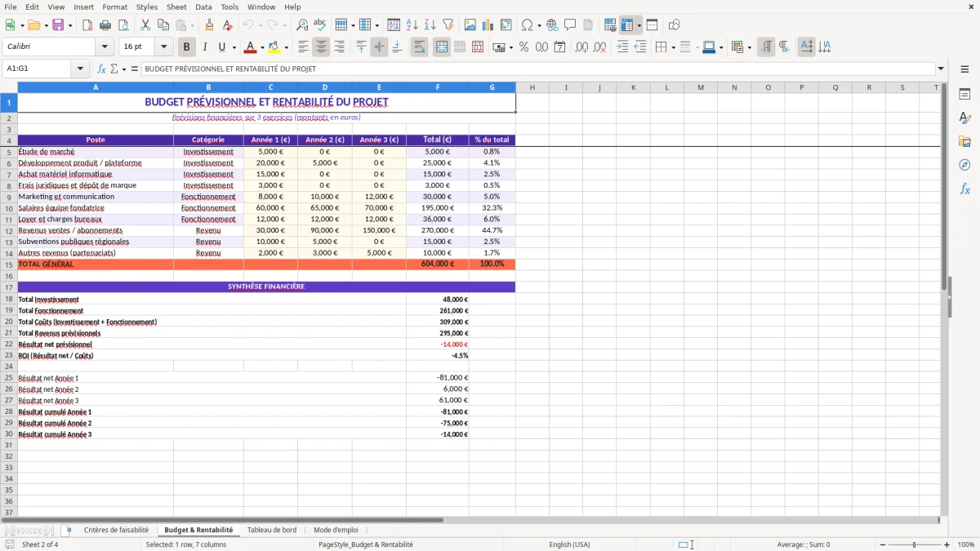Click the Cut scissors icon
The image size is (980, 551).
[x=145, y=25]
